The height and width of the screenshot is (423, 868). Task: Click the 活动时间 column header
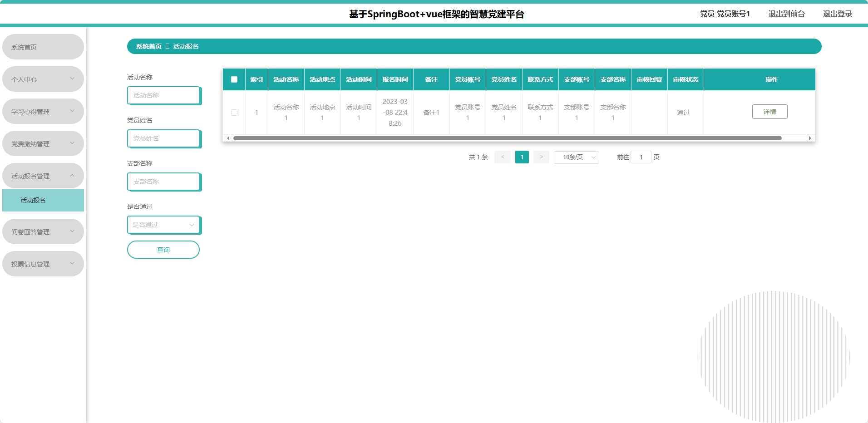point(359,79)
